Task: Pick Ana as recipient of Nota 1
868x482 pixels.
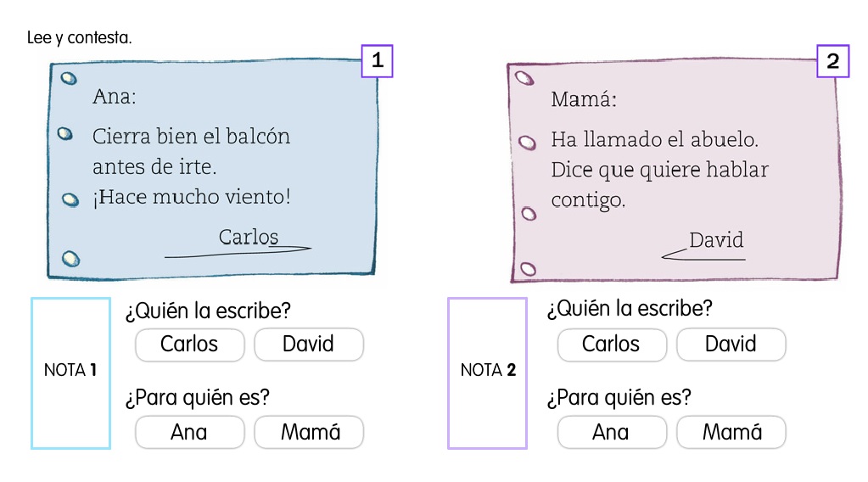Action: pos(189,433)
